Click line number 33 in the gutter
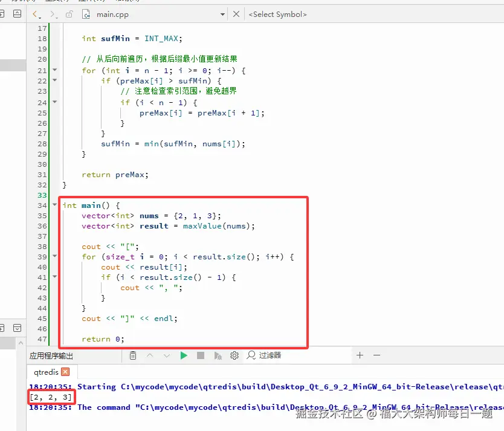The image size is (504, 431). click(42, 195)
